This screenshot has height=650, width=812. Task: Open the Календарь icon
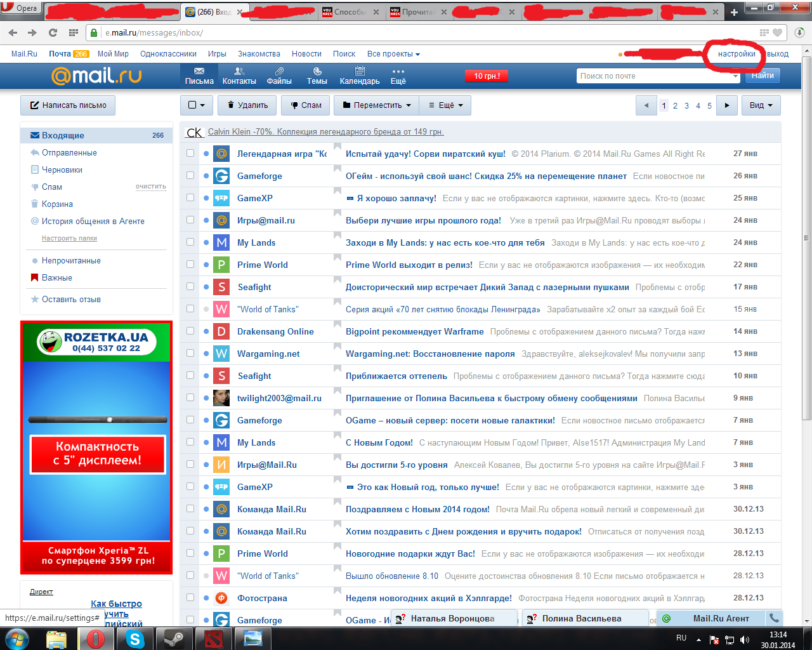pyautogui.click(x=360, y=76)
